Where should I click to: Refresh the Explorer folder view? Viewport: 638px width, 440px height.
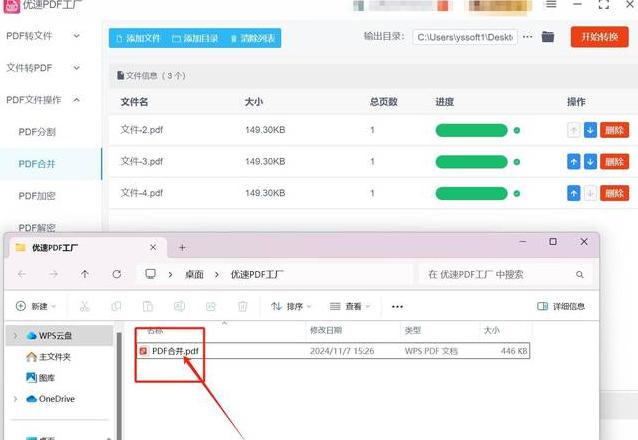tap(117, 274)
